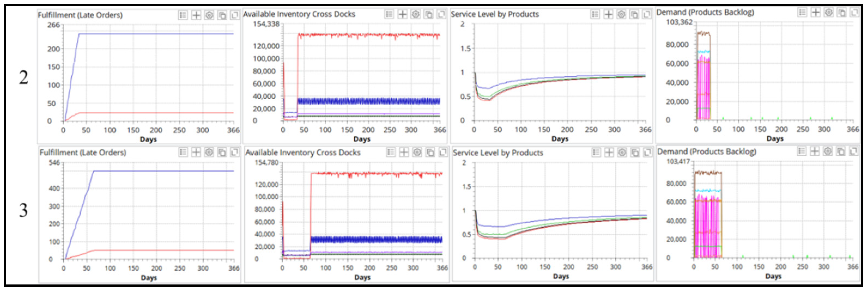Copy the scenario 2 Available Inventory chart
This screenshot has width=868, height=291.
click(x=429, y=14)
